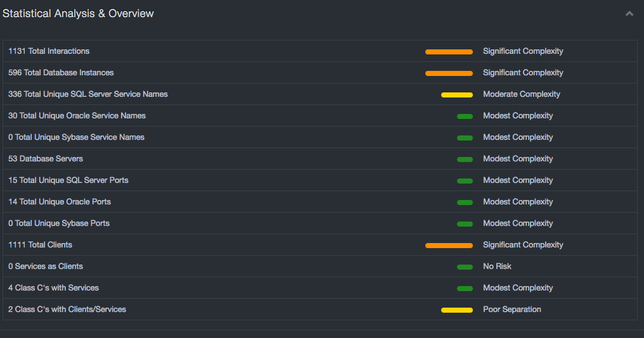Open 336 Total Unique SQL Server Service Names

point(88,94)
